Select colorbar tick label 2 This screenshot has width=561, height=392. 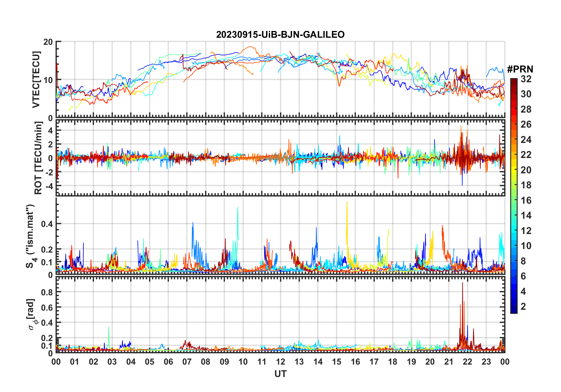point(523,307)
